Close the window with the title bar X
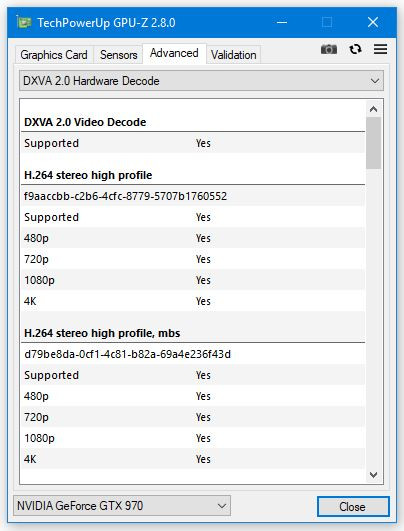404x531 pixels. [x=373, y=23]
